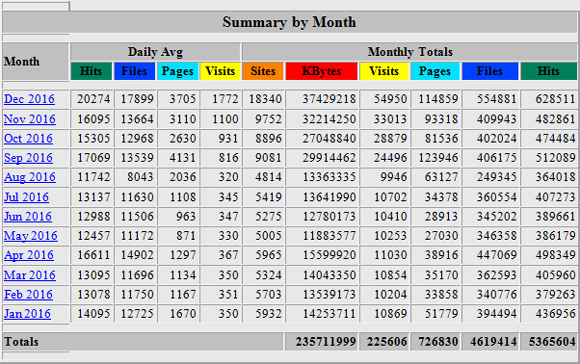The height and width of the screenshot is (364, 580).
Task: Open the Jun 2016 monthly report link
Action: tap(28, 216)
